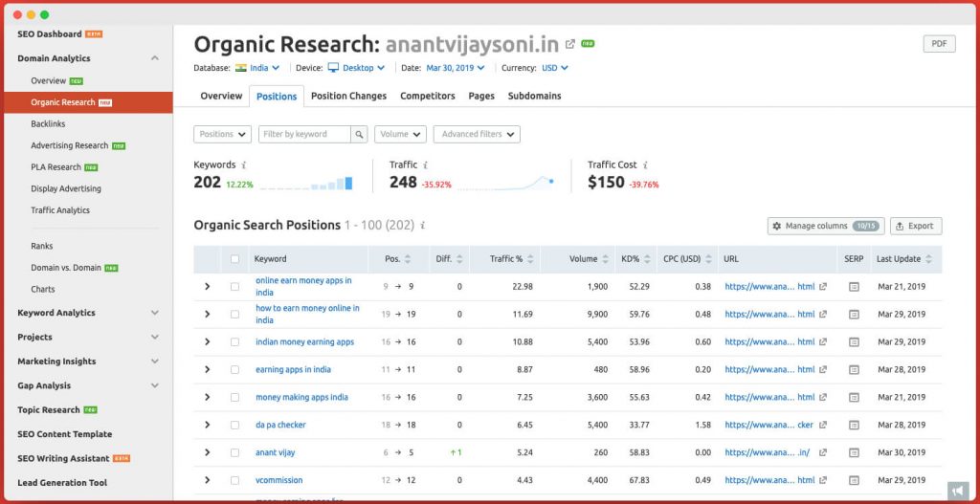The image size is (980, 504).
Task: Open SERP snapshot for money making apps india
Action: (854, 397)
